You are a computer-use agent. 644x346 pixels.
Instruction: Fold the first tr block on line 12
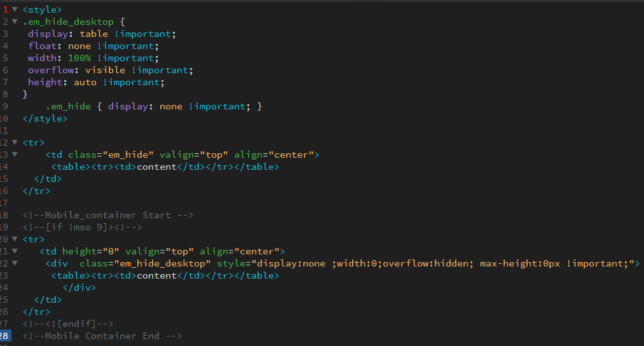pos(15,142)
